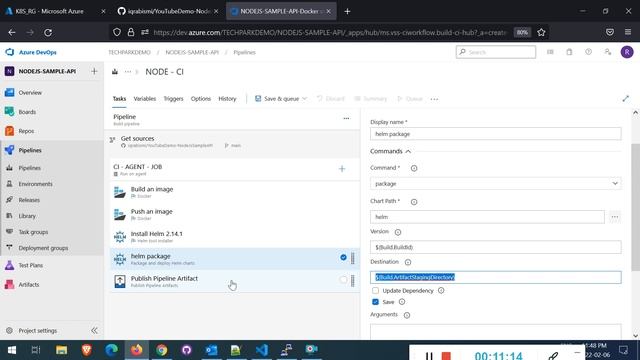Viewport: 640px width, 360px height.
Task: Bookmark this page with star icon
Action: click(541, 32)
